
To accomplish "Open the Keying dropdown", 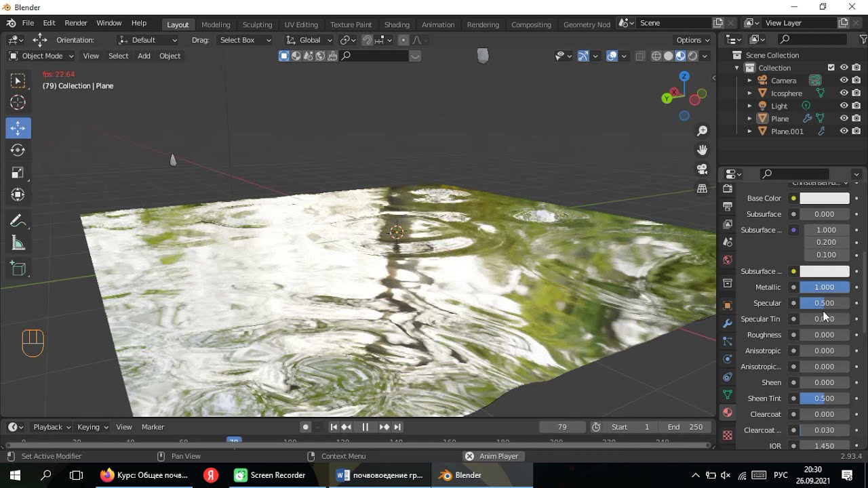I will click(93, 427).
